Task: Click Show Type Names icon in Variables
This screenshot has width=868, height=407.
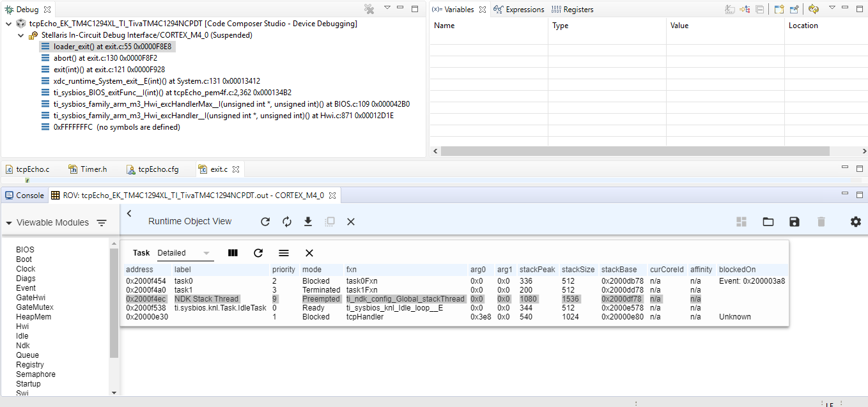Action: tap(730, 9)
